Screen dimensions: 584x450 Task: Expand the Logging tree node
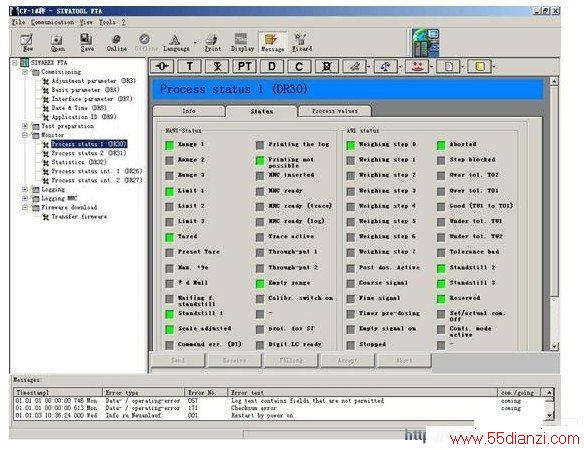pos(25,189)
